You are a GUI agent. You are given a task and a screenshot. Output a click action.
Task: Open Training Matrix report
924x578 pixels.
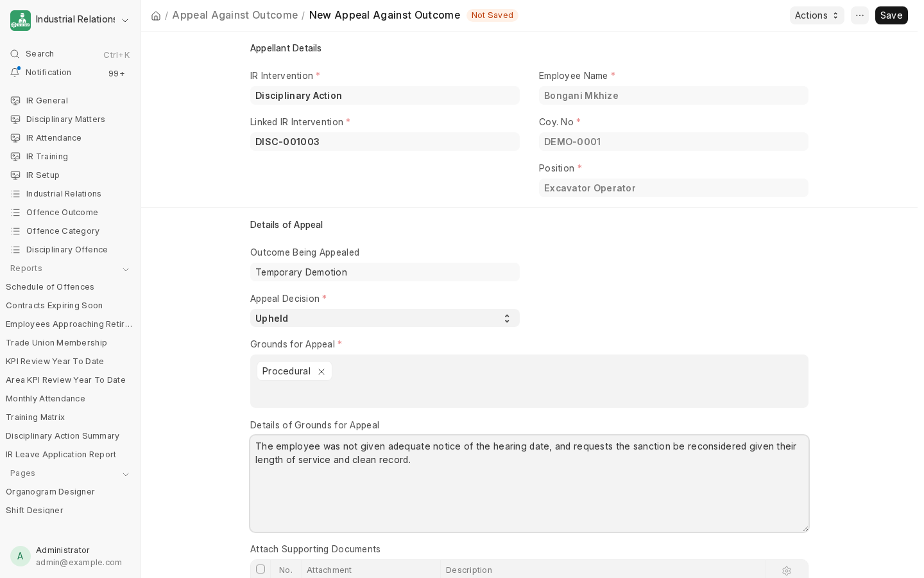(x=35, y=417)
